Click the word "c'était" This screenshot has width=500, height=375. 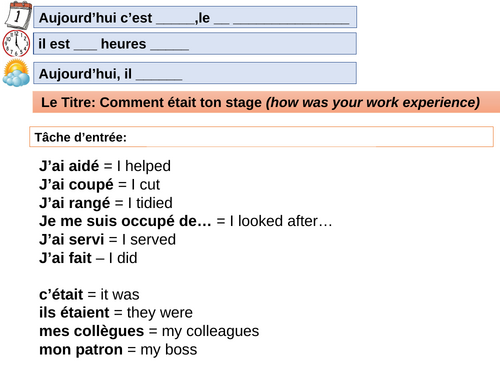click(x=61, y=295)
